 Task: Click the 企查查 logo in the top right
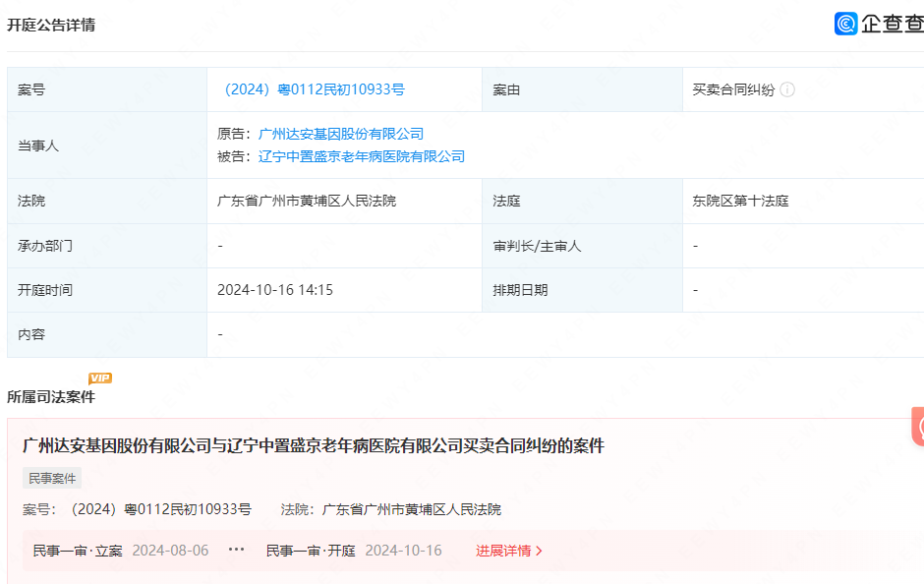pyautogui.click(x=882, y=24)
